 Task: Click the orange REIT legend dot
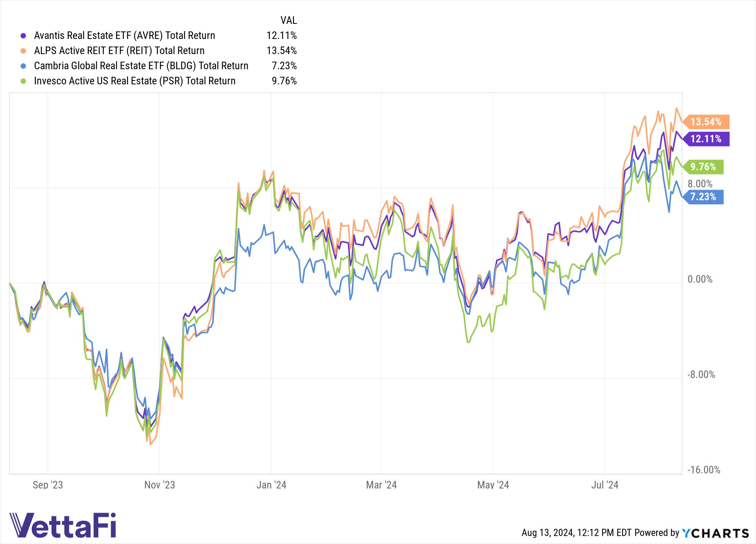point(23,51)
